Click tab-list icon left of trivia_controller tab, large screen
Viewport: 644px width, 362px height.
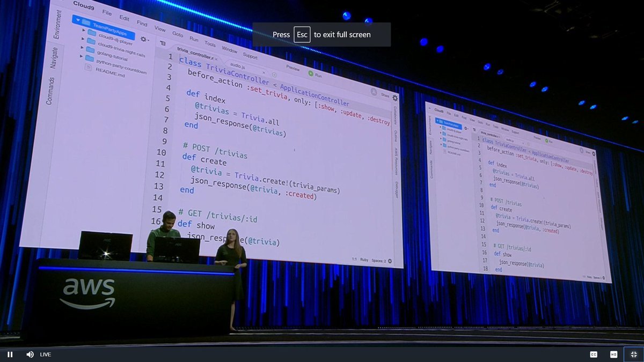pos(163,43)
